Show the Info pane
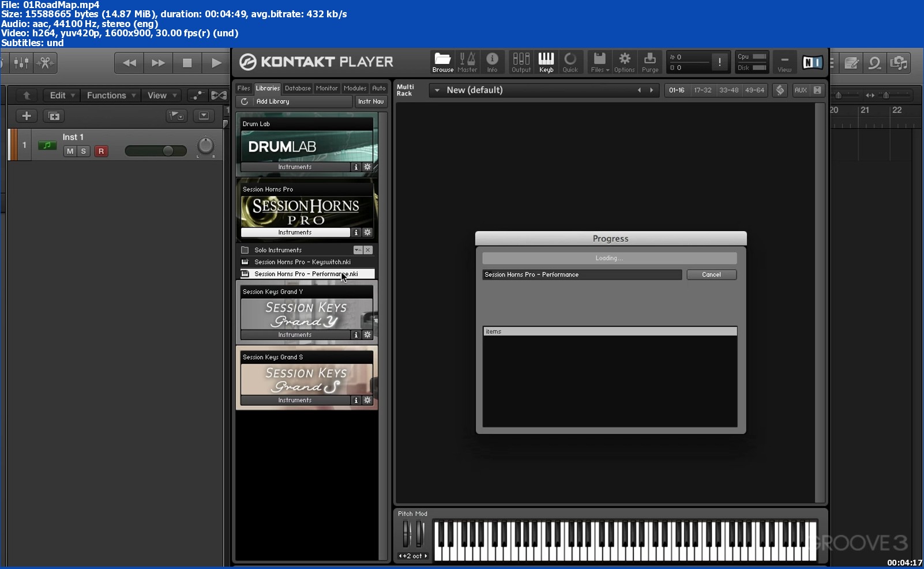 pos(492,62)
